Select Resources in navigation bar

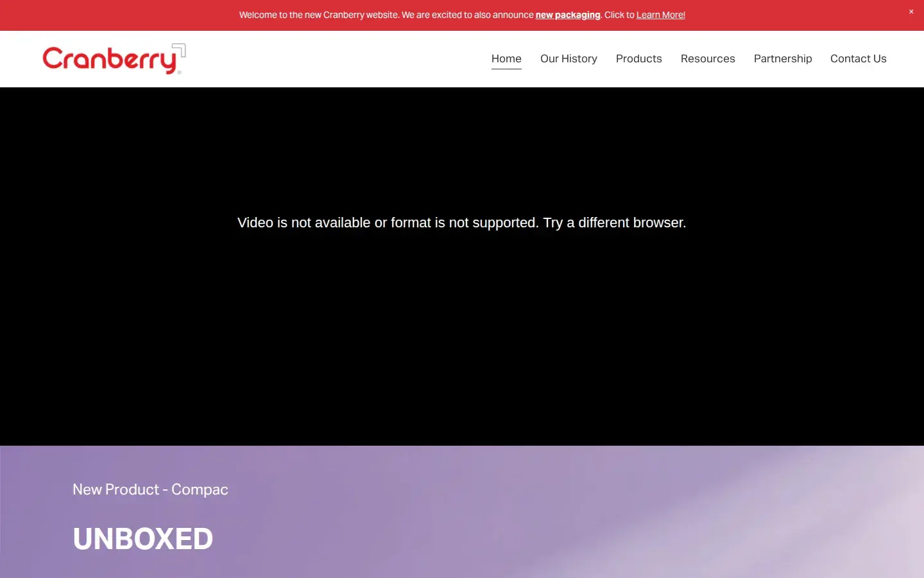point(708,58)
